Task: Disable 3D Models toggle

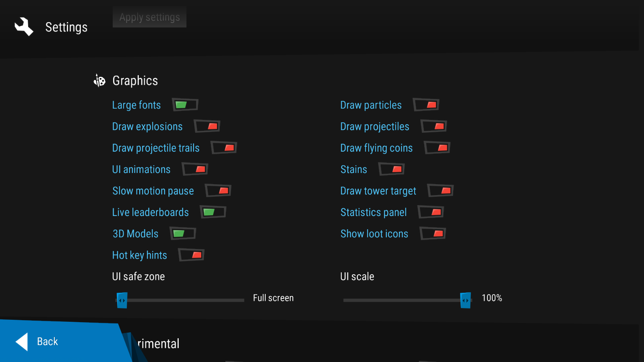Action: pos(183,234)
